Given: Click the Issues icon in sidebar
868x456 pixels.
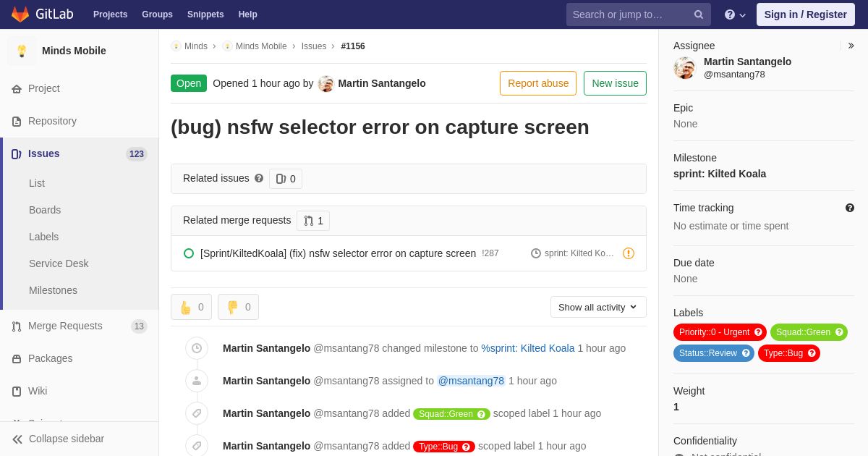Looking at the screenshot, I should pos(17,153).
